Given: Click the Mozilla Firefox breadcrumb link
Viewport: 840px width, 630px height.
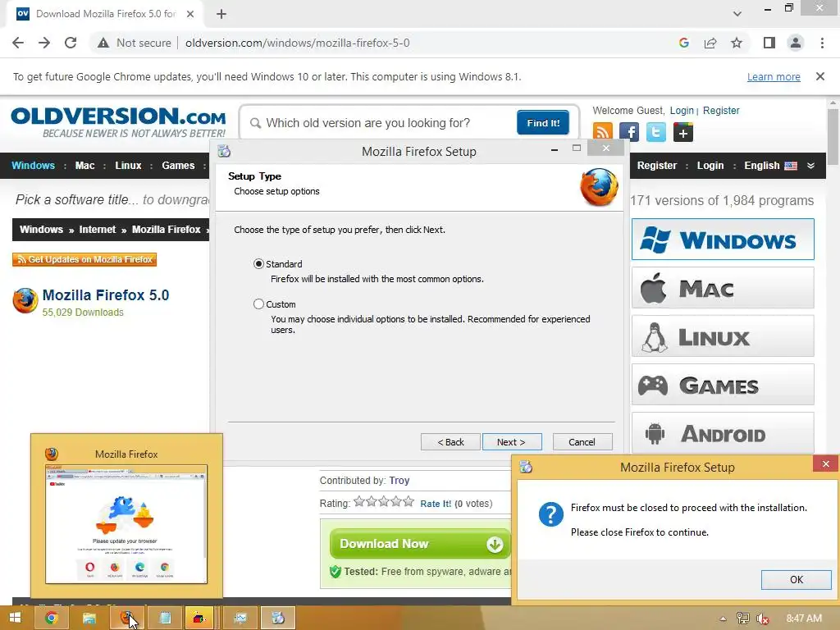Looking at the screenshot, I should pyautogui.click(x=166, y=230).
